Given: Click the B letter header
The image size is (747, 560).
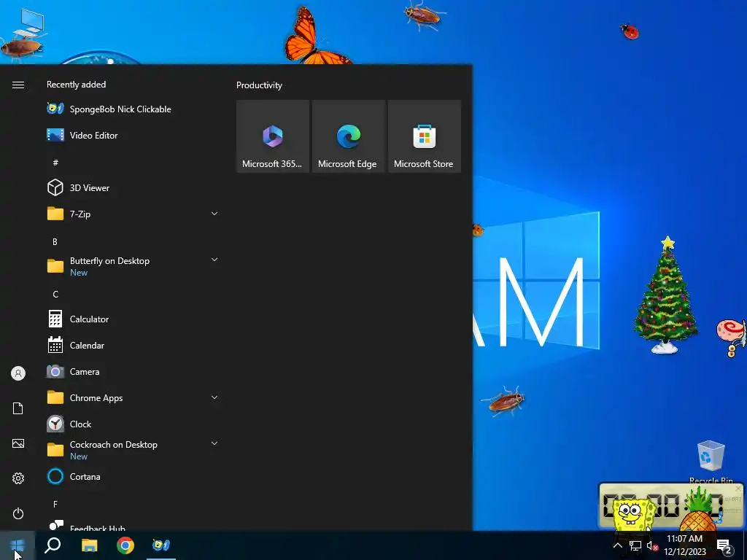Looking at the screenshot, I should pyautogui.click(x=55, y=242).
